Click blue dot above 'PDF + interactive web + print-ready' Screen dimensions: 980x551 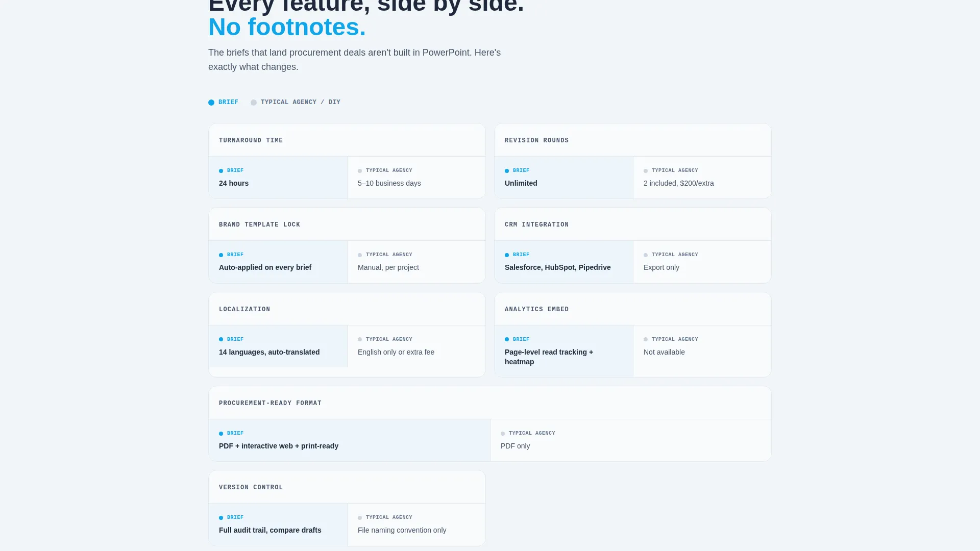221,434
